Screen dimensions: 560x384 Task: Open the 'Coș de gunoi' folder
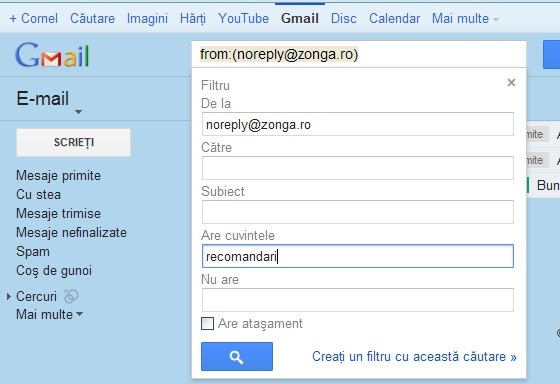[54, 270]
